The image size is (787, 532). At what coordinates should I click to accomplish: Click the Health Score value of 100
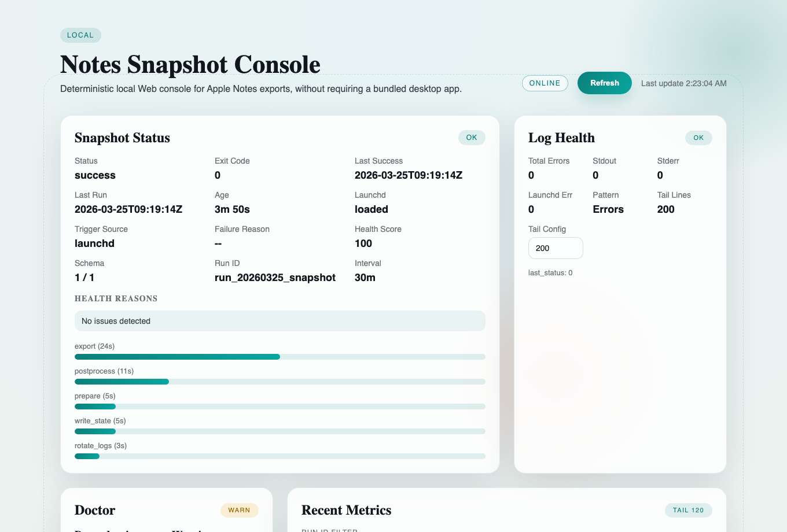362,243
